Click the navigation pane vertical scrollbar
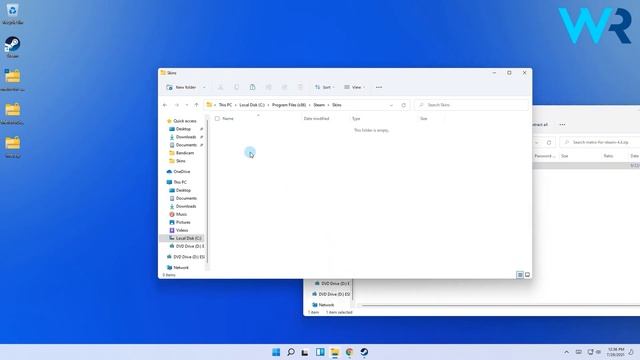 coord(207,190)
